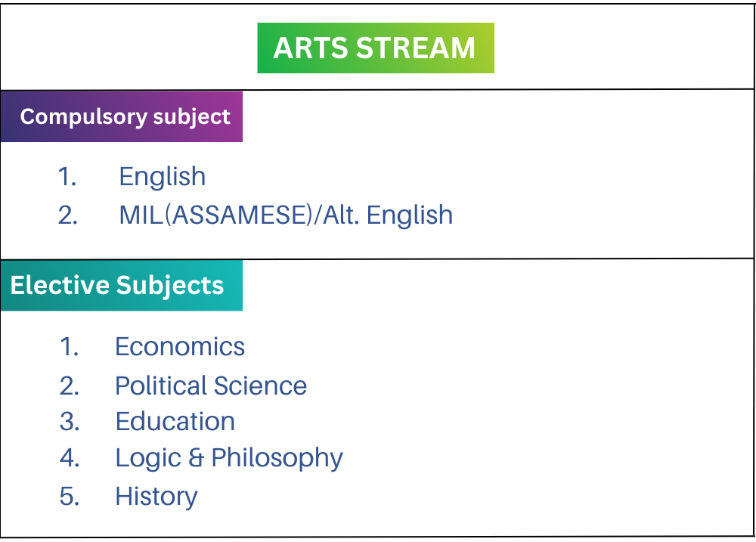Click the ampersand between Logic and Philosophy
Image resolution: width=756 pixels, height=542 pixels.
(x=196, y=458)
